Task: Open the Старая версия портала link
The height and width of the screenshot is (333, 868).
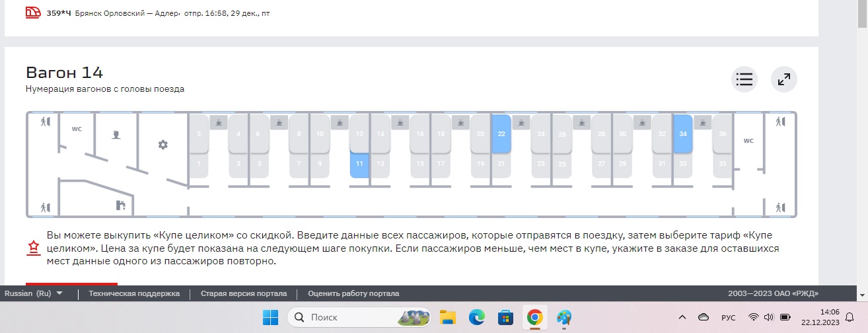Action: coord(243,293)
